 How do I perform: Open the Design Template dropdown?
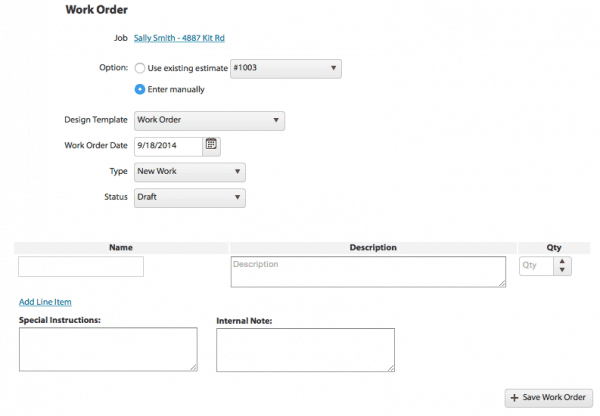click(209, 121)
